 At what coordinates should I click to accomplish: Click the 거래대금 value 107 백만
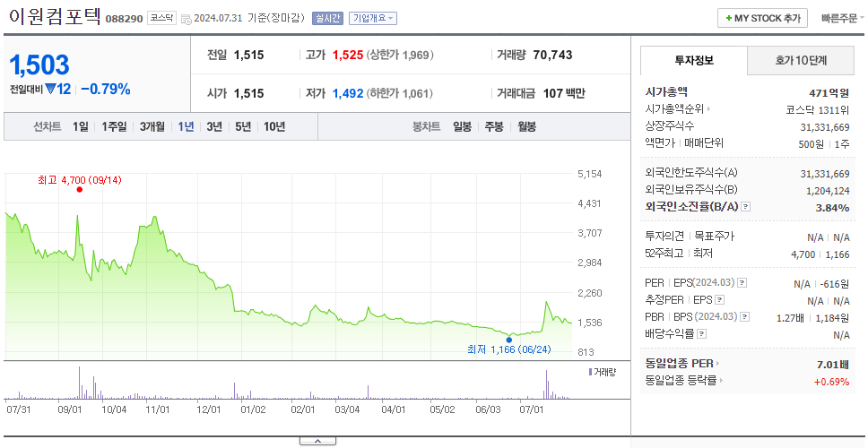coord(564,93)
